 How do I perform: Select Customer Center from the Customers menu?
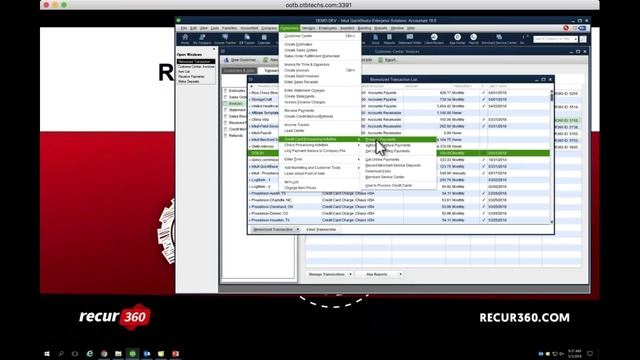320,36
